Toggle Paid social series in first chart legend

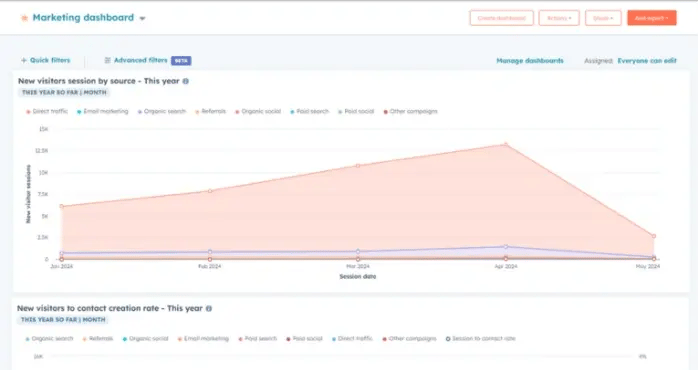pyautogui.click(x=356, y=112)
